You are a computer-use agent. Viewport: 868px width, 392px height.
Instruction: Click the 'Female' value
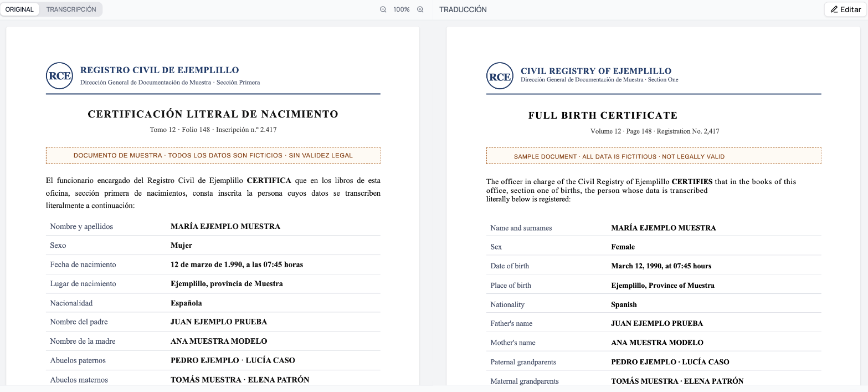pyautogui.click(x=623, y=247)
